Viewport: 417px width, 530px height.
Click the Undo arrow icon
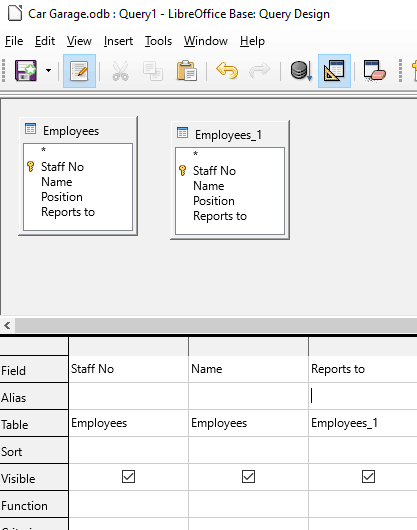227,71
